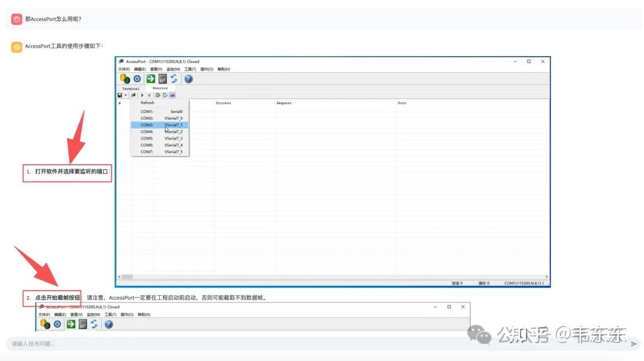Select COM1 Serial0 entry in the port list
This screenshot has height=361, width=644.
point(160,112)
